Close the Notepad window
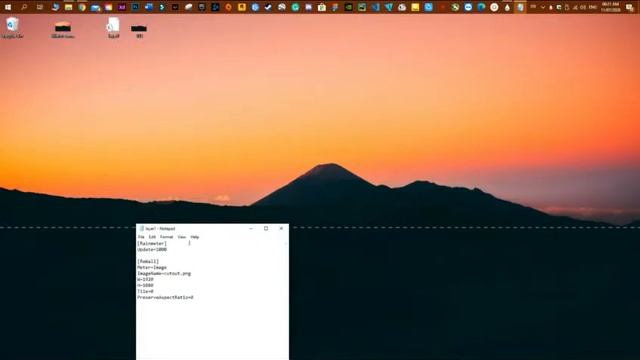640x360 pixels. [281, 229]
